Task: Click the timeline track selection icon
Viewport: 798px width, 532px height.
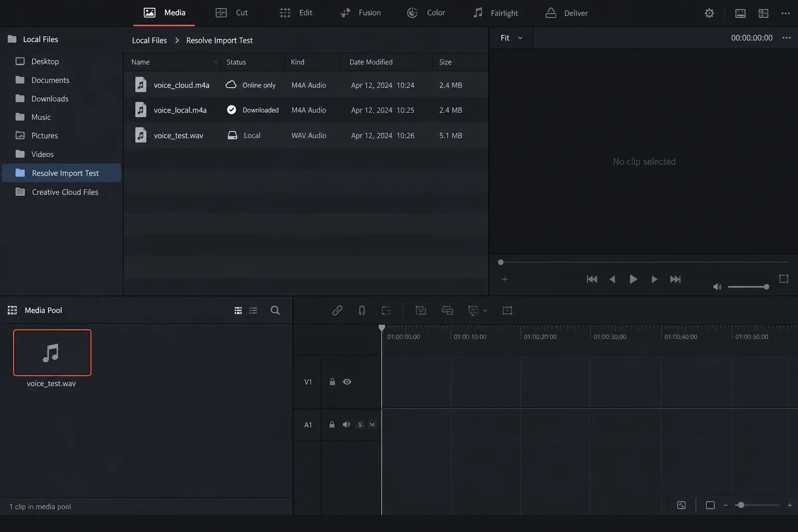Action: click(x=386, y=310)
